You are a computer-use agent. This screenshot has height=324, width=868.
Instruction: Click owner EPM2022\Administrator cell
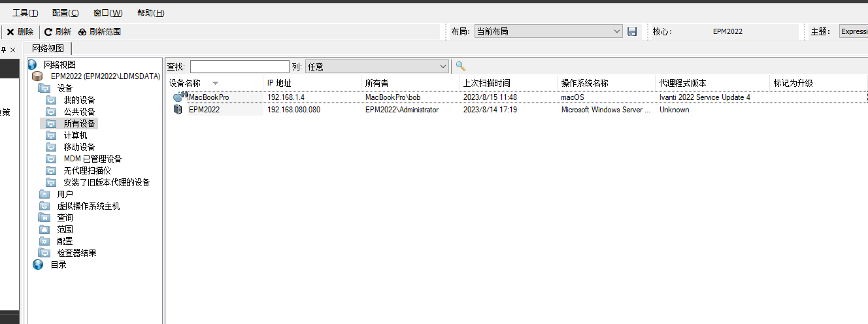402,110
